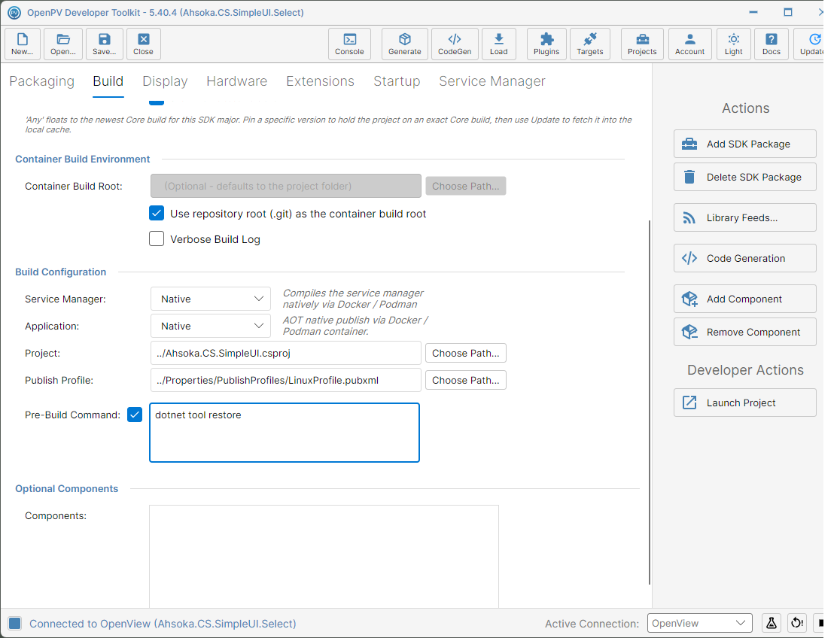Click the Remove Component button
The height and width of the screenshot is (638, 840).
point(744,332)
